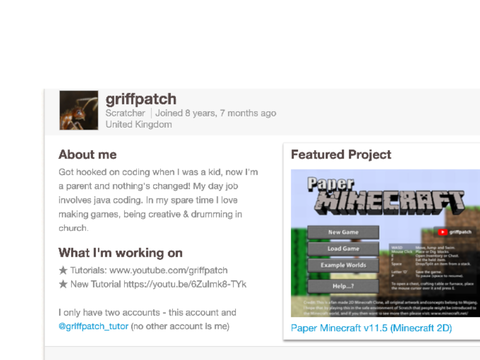Click the United Kingdom location text

point(139,125)
